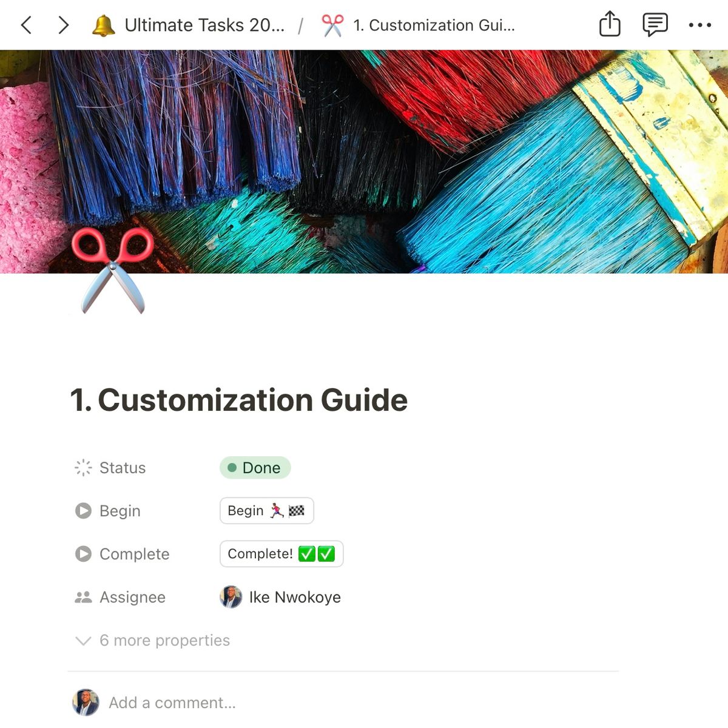Open the Ultimate Tasks breadcrumb page
Screen dimensions: 728x728
[204, 25]
